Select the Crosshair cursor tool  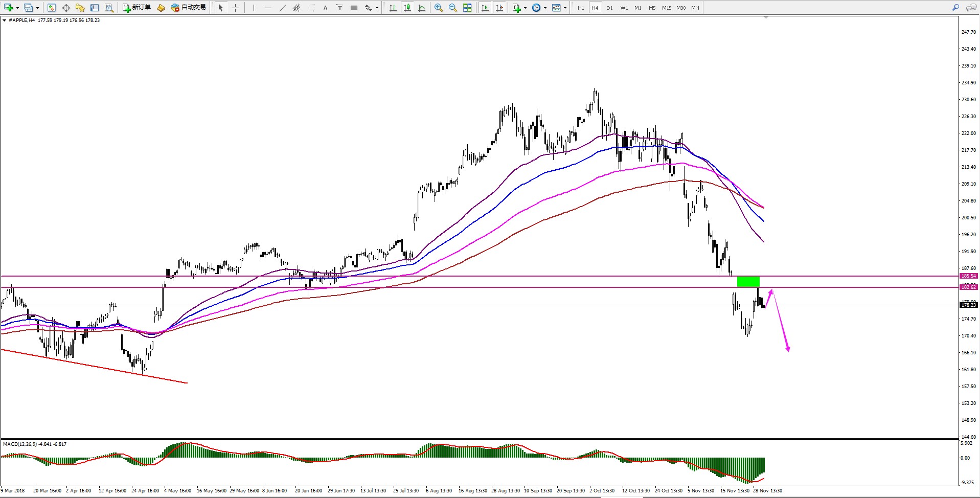235,8
